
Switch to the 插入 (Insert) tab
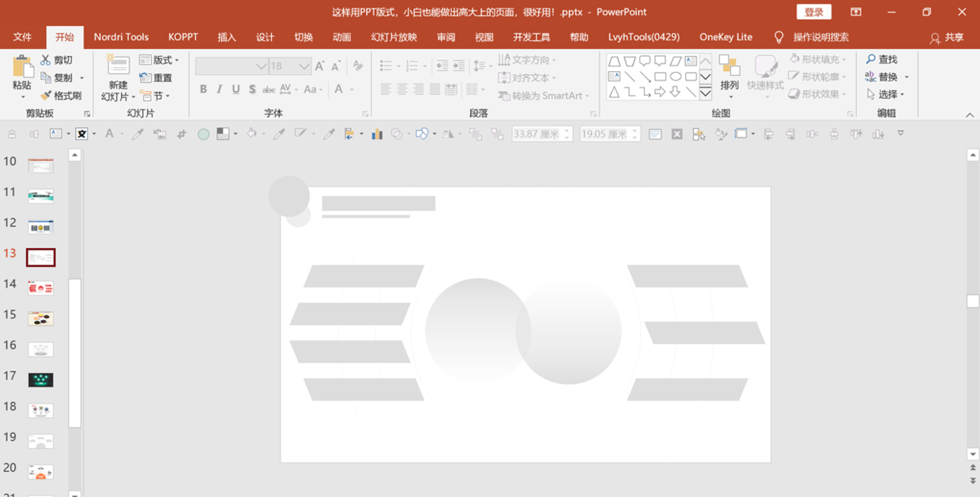[227, 37]
